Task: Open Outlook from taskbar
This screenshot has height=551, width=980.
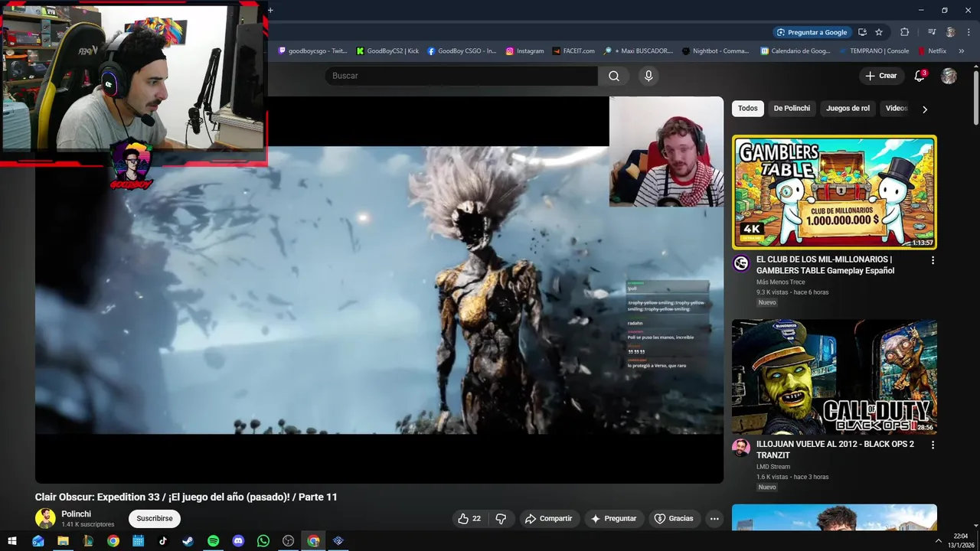Action: point(38,541)
